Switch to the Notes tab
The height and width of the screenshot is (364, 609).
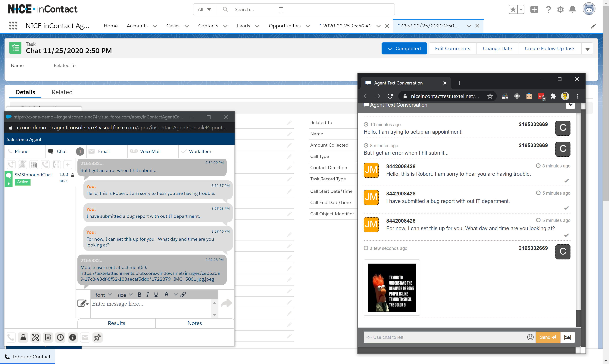pyautogui.click(x=195, y=323)
